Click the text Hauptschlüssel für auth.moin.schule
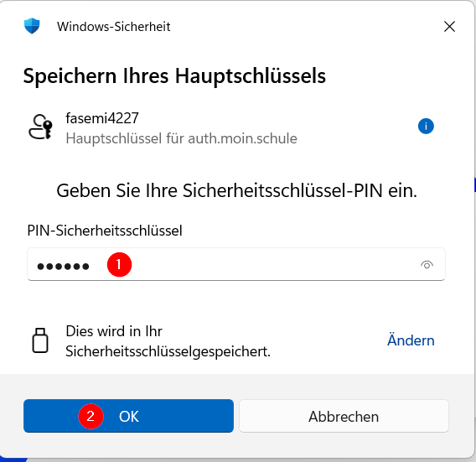 (x=181, y=138)
